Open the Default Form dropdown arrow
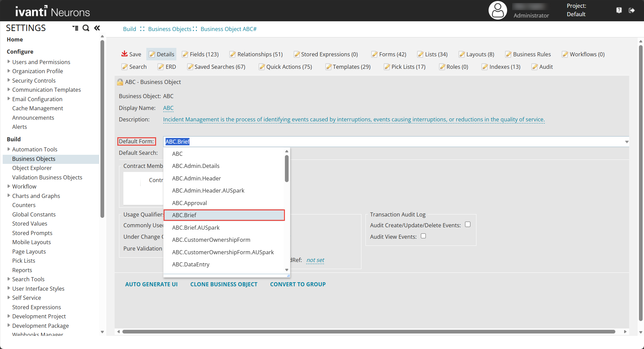This screenshot has width=644, height=349. click(626, 142)
